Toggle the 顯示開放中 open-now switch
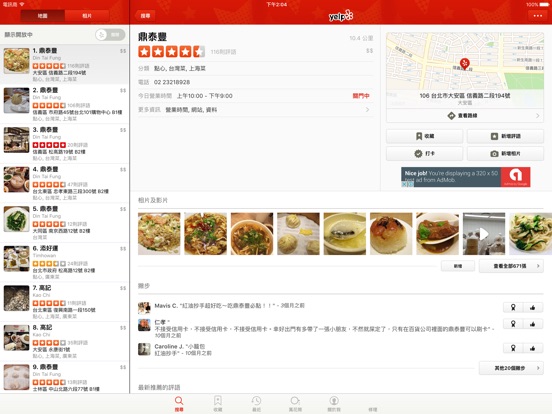The width and height of the screenshot is (552, 414). pyautogui.click(x=110, y=34)
